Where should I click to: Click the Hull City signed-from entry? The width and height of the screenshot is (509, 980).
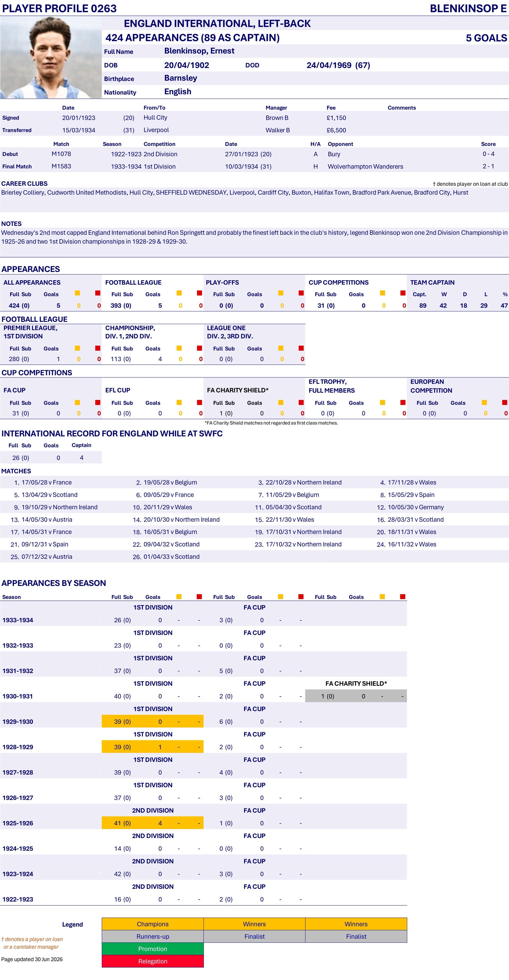point(155,118)
